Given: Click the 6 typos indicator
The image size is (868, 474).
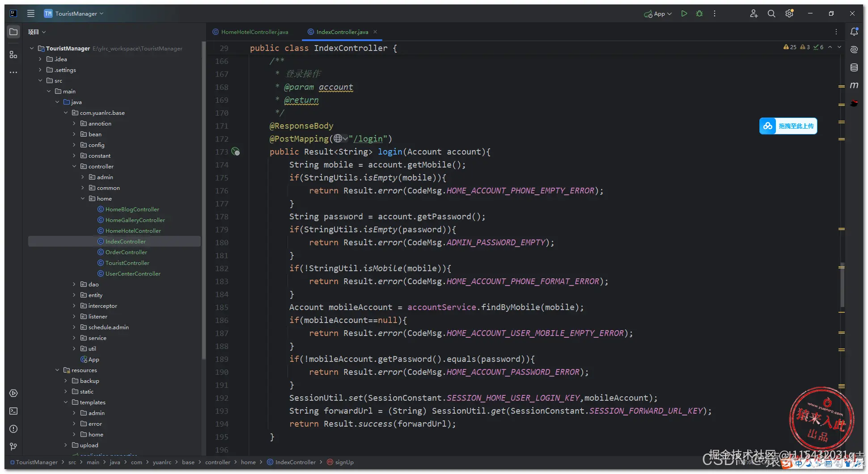Looking at the screenshot, I should [x=818, y=47].
